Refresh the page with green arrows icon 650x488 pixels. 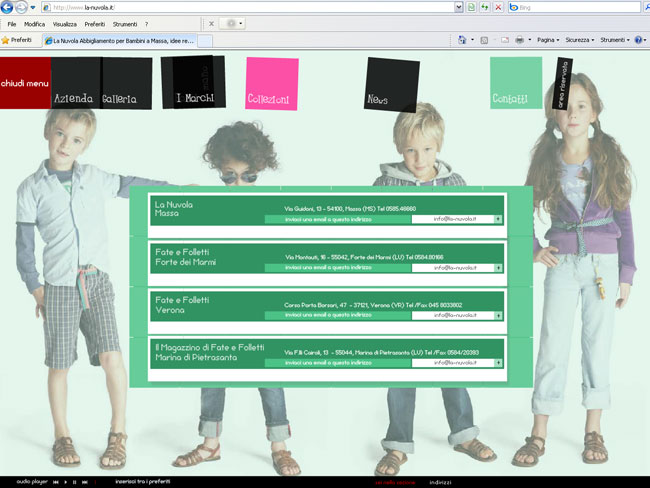[485, 7]
